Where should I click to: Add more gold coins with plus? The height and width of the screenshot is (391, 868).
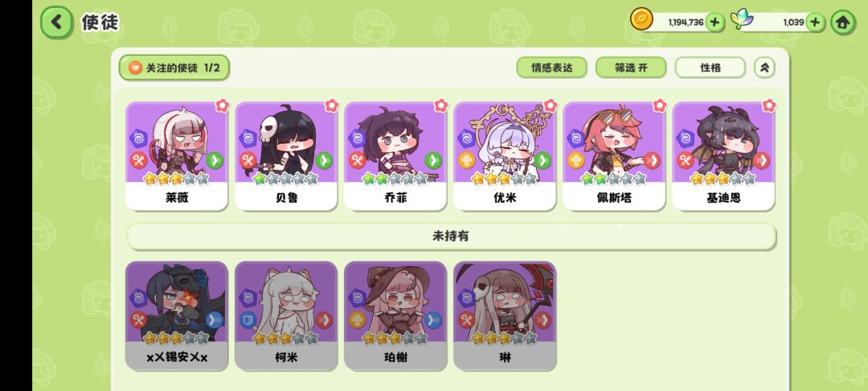point(714,23)
